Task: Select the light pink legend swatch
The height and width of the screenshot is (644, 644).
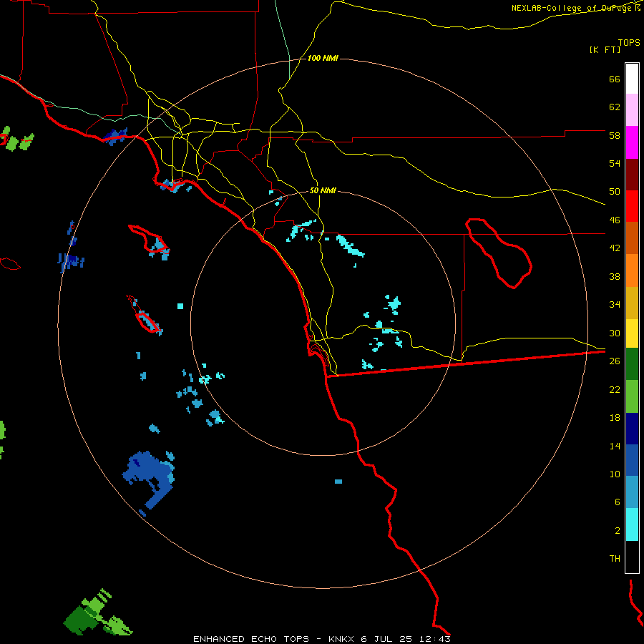Action: (x=632, y=109)
